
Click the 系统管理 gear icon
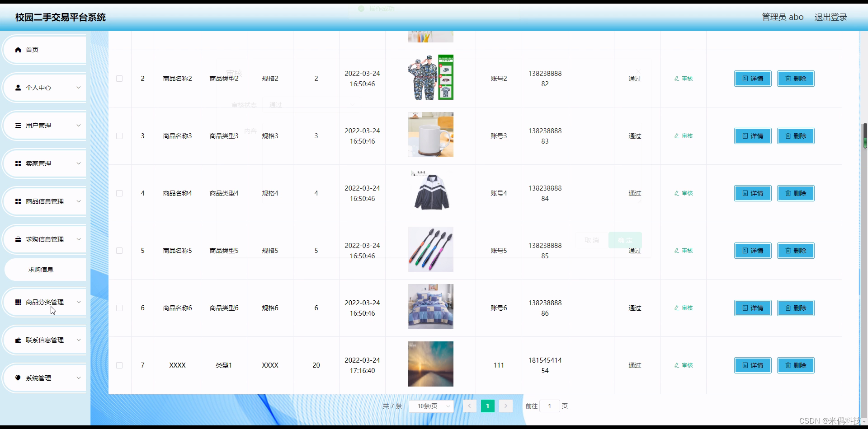tap(18, 378)
